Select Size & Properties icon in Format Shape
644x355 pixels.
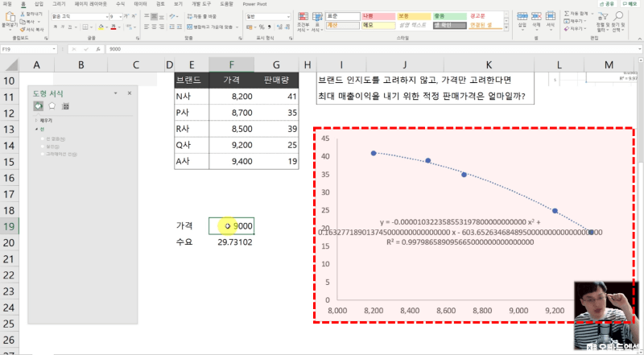(x=65, y=106)
